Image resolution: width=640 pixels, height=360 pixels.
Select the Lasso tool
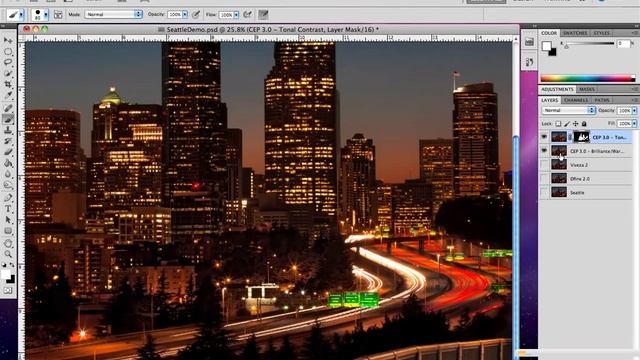(x=8, y=62)
